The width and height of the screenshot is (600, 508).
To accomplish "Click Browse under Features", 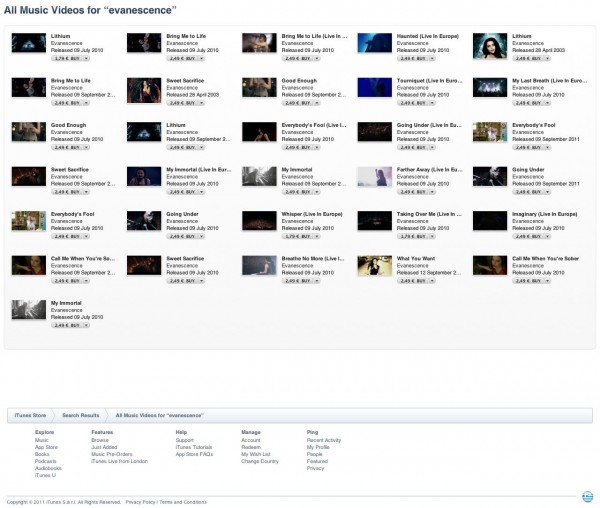I will tap(100, 440).
